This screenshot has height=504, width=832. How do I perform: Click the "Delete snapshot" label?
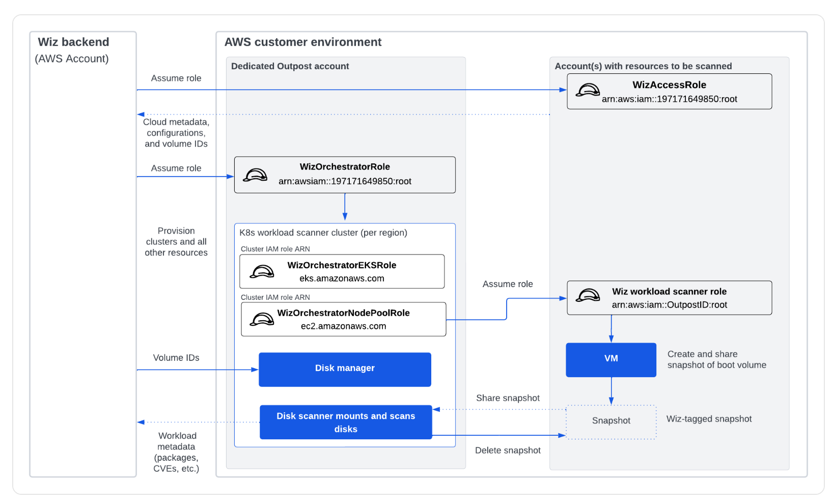click(508, 451)
